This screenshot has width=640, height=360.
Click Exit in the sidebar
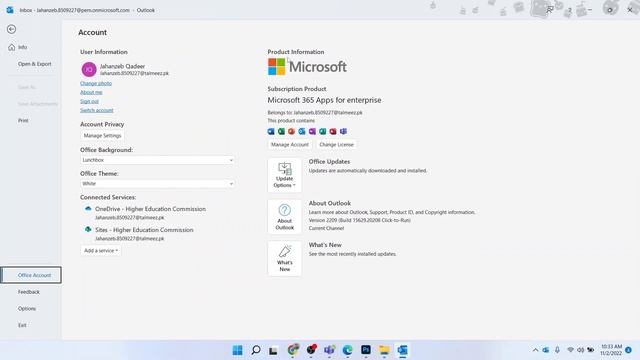pos(22,325)
